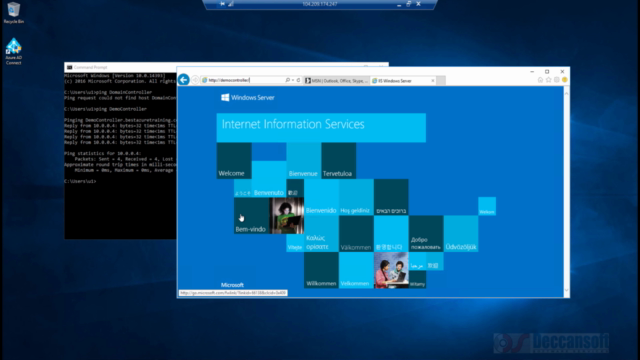Open the address bar dropdown arrow
Screen dimensions: 640x360
pos(293,80)
